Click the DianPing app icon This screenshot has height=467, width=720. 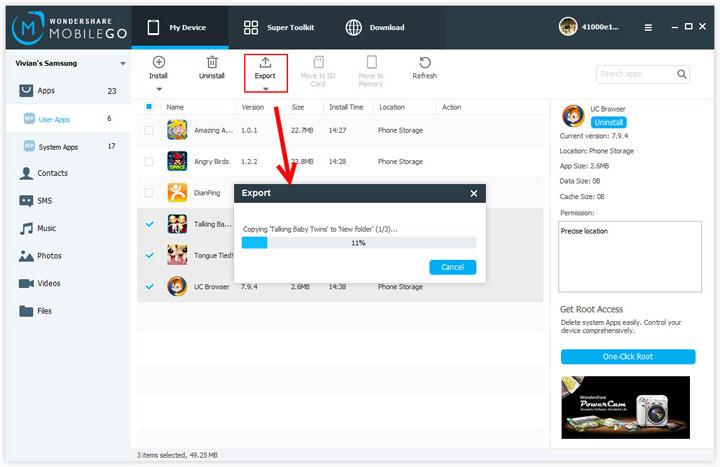(177, 192)
